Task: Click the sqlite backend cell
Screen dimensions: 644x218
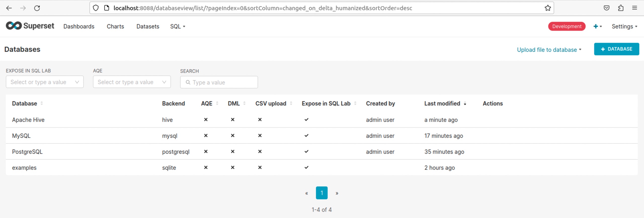Action: pyautogui.click(x=169, y=168)
